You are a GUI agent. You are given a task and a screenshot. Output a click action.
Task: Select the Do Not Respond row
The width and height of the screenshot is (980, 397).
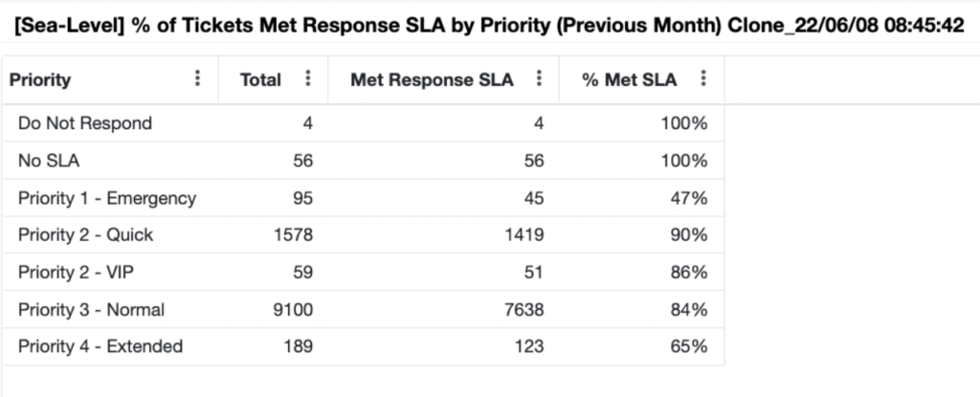pyautogui.click(x=363, y=123)
